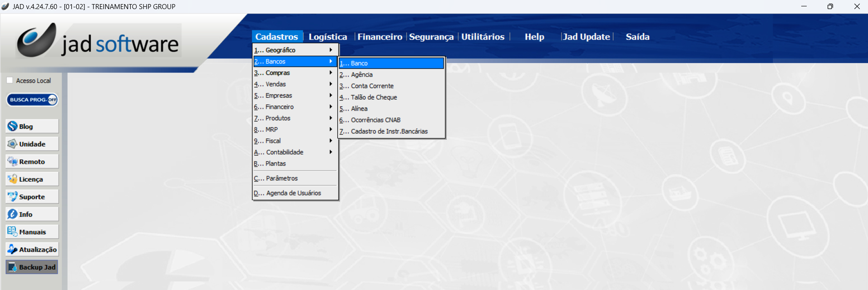868x290 pixels.
Task: Click the Blog sidebar icon
Action: [13, 126]
